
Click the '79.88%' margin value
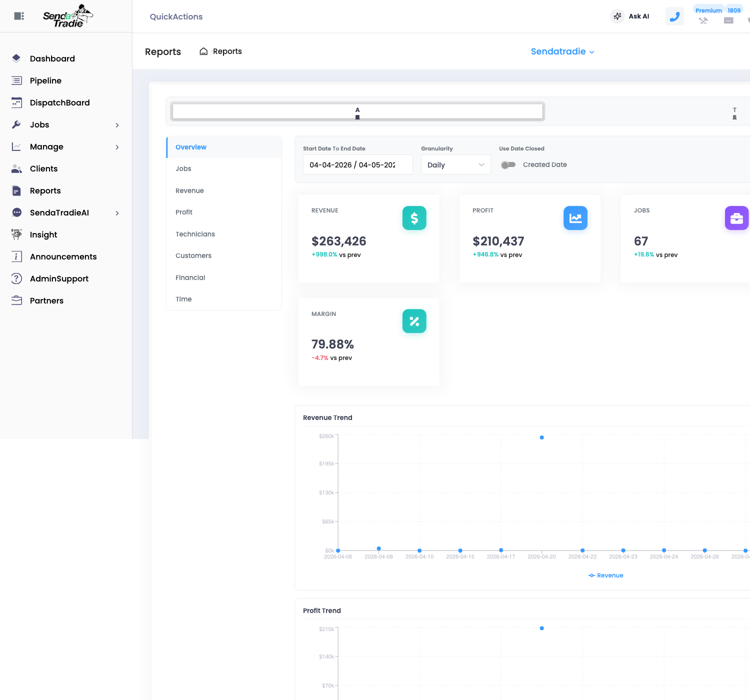click(332, 344)
